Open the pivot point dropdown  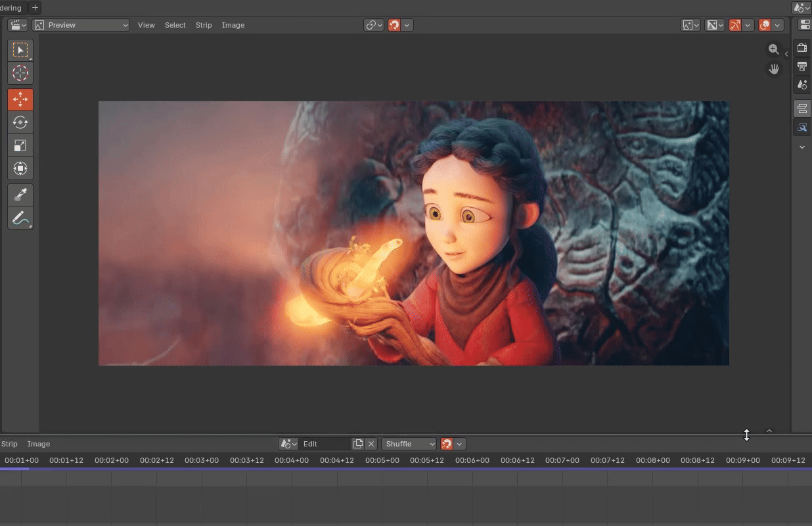(x=374, y=25)
